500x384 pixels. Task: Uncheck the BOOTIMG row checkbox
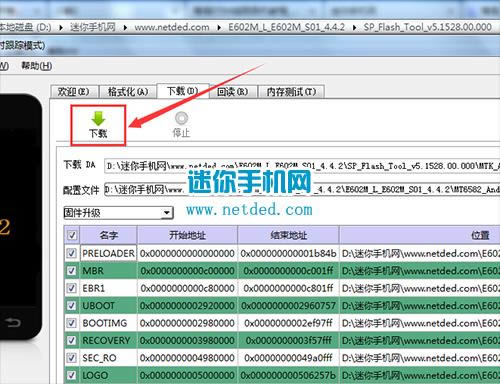coord(72,323)
